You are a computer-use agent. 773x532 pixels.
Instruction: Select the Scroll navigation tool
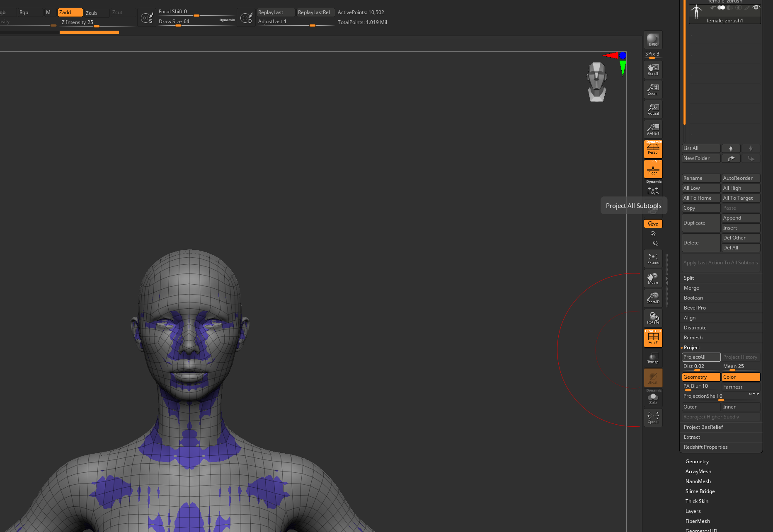click(x=653, y=70)
